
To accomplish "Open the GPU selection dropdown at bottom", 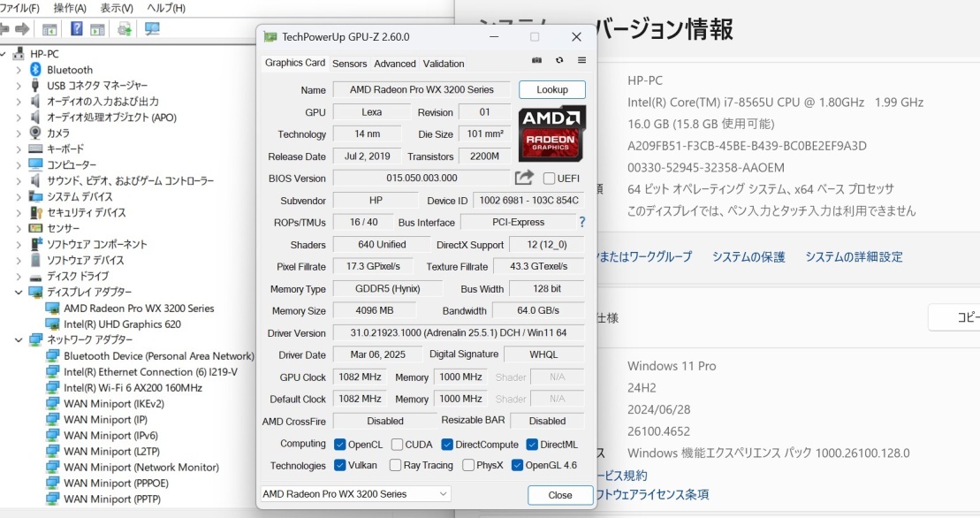I will (x=355, y=494).
